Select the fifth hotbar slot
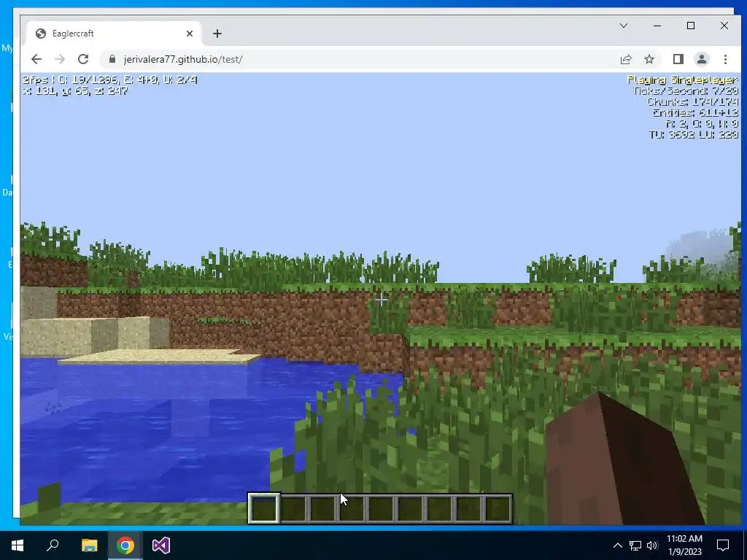 point(381,508)
